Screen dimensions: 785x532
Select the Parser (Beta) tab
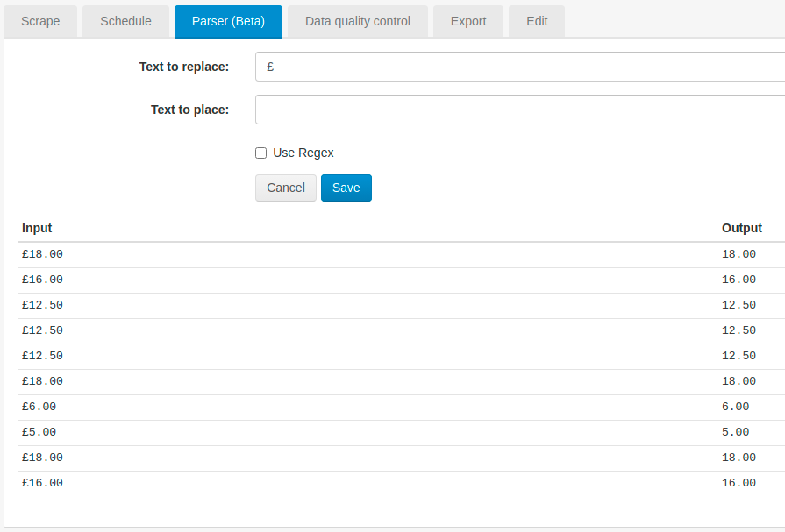point(228,21)
